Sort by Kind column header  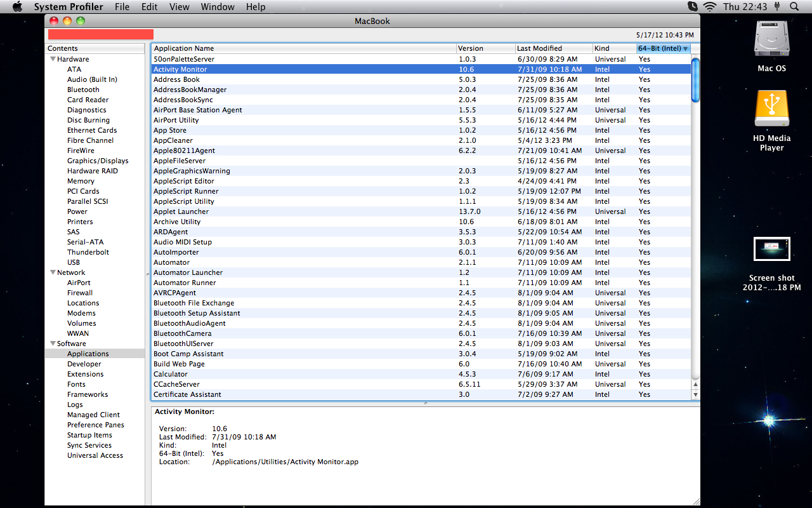tap(614, 48)
